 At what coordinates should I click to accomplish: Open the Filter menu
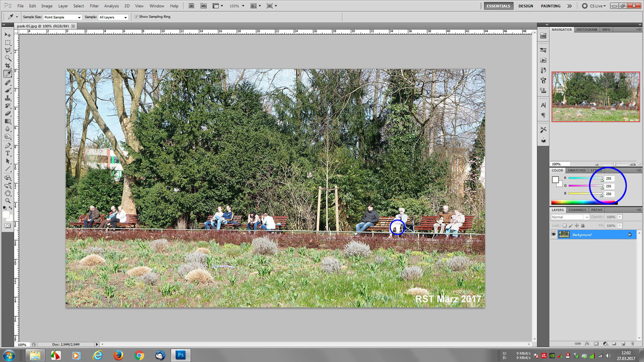(94, 6)
